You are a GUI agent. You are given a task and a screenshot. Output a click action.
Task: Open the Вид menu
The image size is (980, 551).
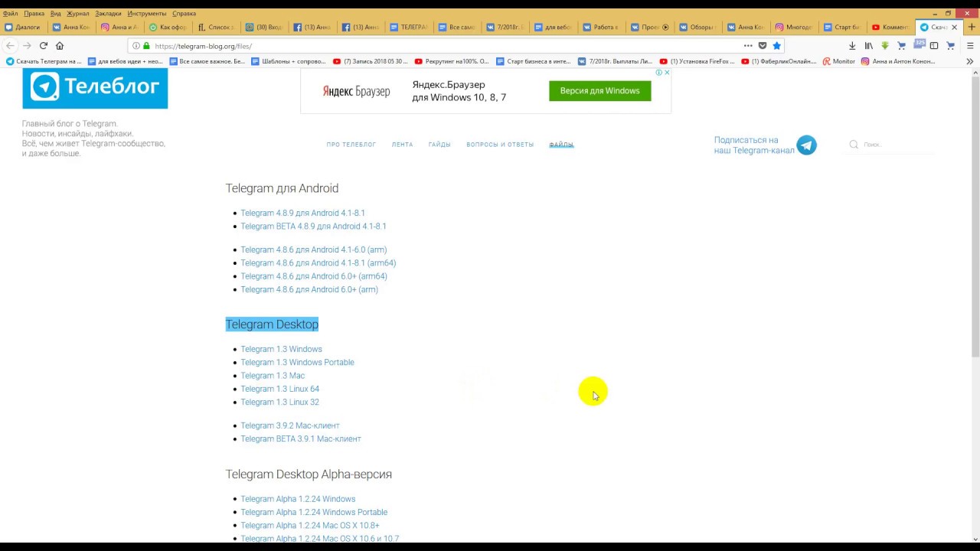pyautogui.click(x=56, y=14)
